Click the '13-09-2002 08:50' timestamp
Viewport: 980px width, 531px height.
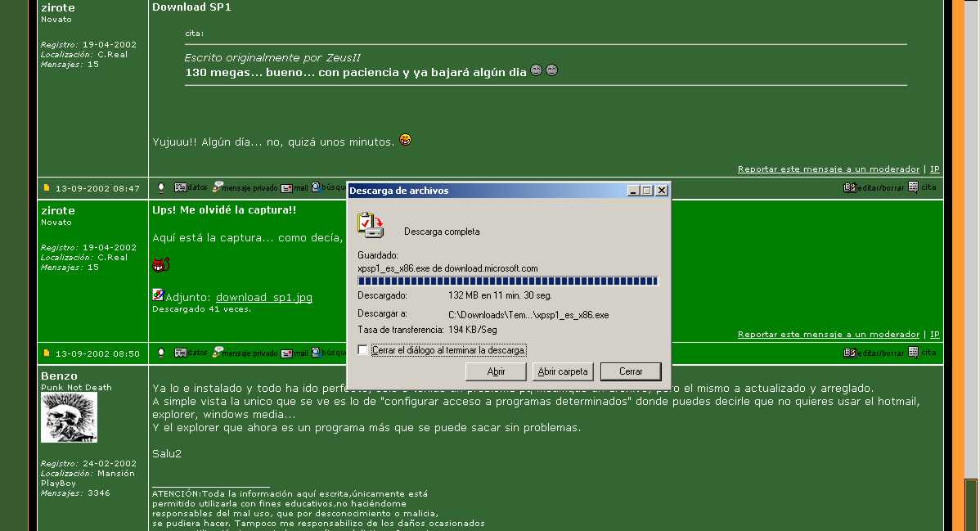click(97, 353)
